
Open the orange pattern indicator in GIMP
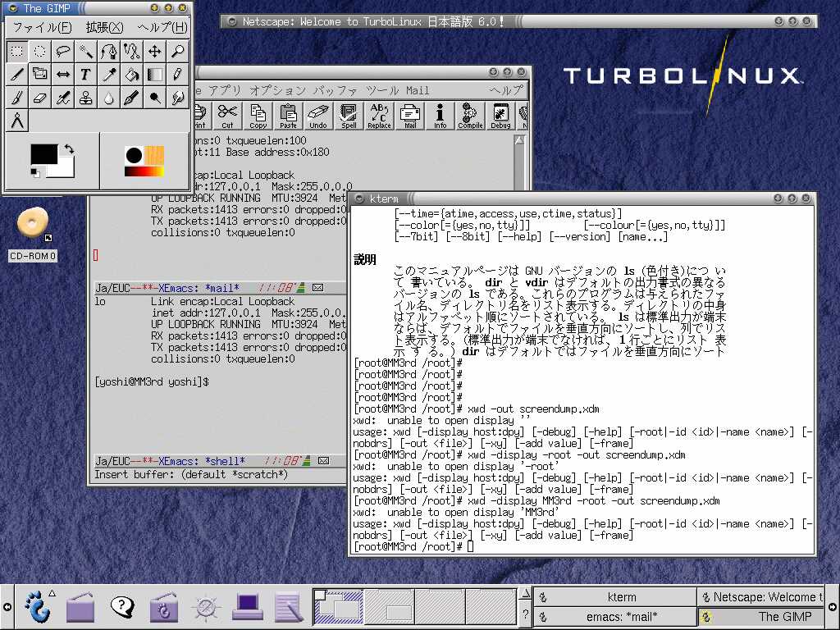pyautogui.click(x=154, y=155)
